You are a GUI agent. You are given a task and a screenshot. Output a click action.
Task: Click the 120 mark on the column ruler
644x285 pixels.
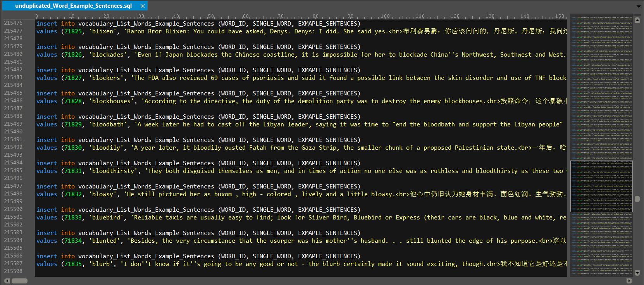[x=455, y=16]
